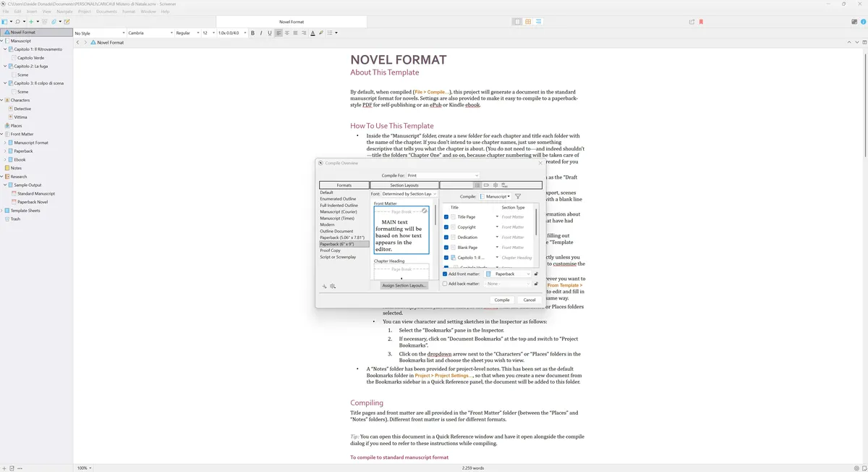Select Paperback Novel in binder
The width and height of the screenshot is (868, 472).
pos(33,202)
